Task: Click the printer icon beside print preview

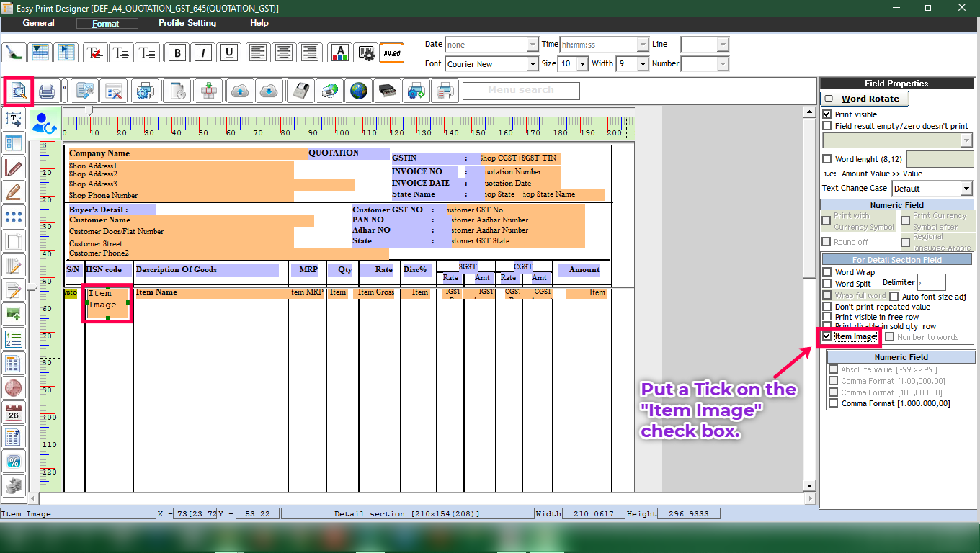Action: [47, 91]
